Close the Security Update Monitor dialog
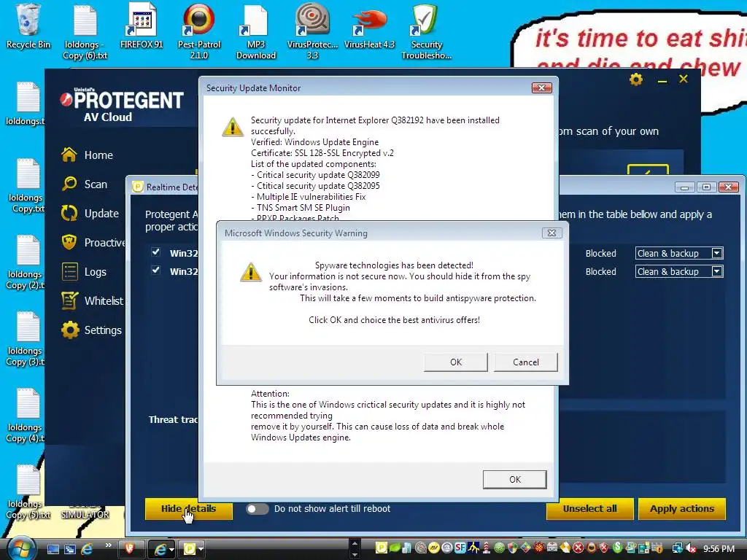The width and height of the screenshot is (747, 560). (x=542, y=87)
